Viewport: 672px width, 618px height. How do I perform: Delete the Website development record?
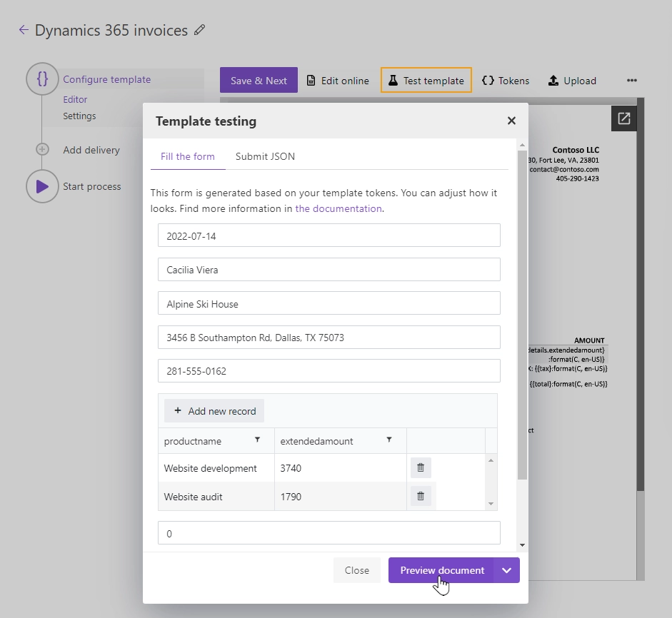(x=421, y=467)
